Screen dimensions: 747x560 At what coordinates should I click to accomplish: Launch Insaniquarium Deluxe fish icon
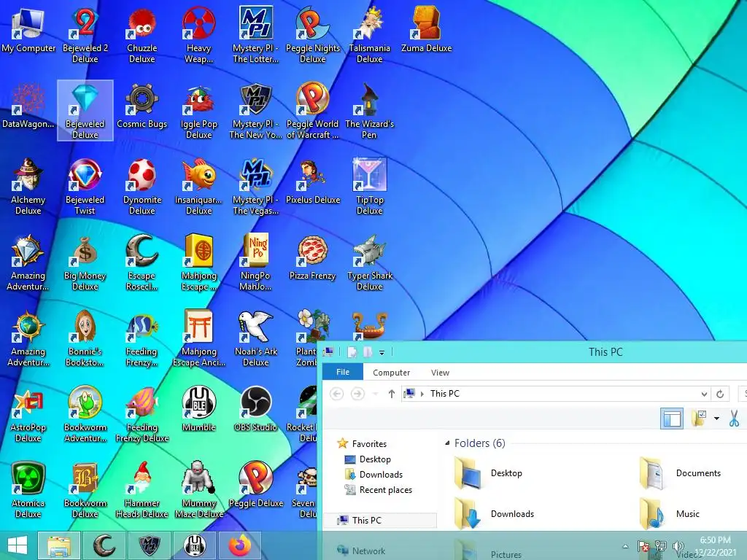[198, 187]
